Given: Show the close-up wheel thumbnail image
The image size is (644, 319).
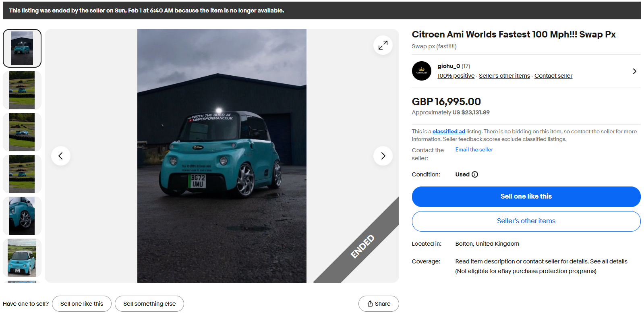Looking at the screenshot, I should click(x=22, y=216).
